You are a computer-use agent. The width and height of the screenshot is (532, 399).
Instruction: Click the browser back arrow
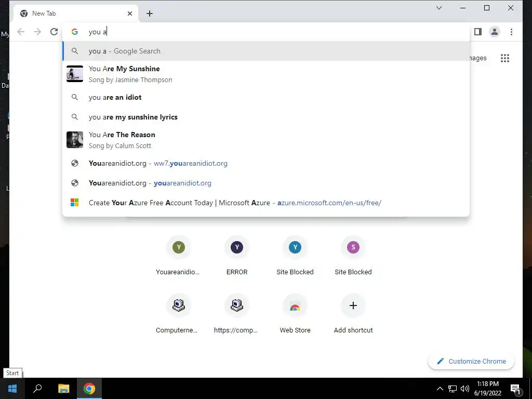pos(21,32)
